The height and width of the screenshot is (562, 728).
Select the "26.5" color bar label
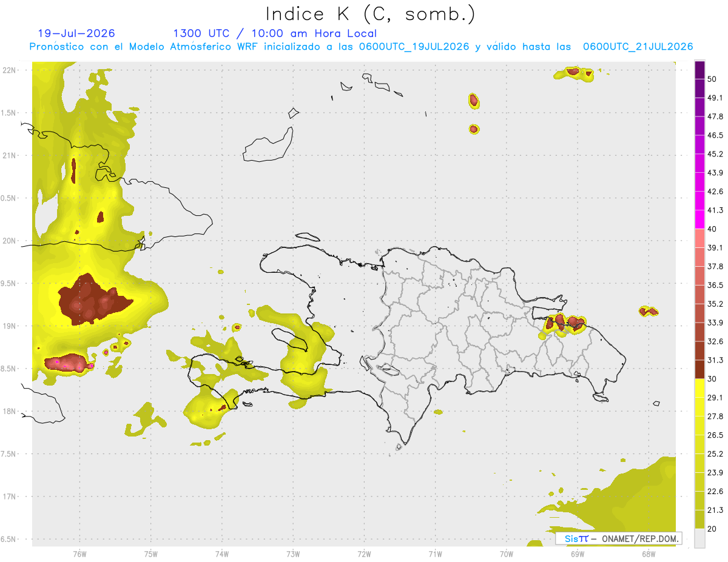tap(715, 435)
